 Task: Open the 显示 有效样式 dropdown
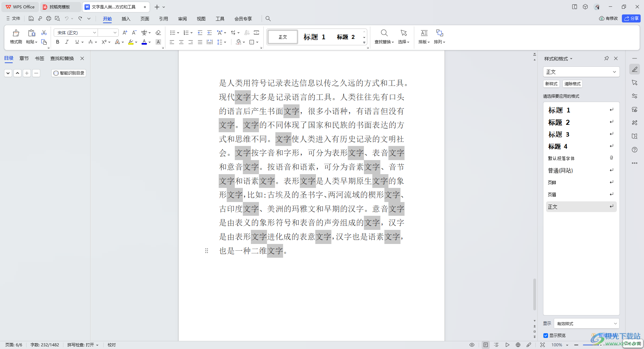pyautogui.click(x=586, y=323)
